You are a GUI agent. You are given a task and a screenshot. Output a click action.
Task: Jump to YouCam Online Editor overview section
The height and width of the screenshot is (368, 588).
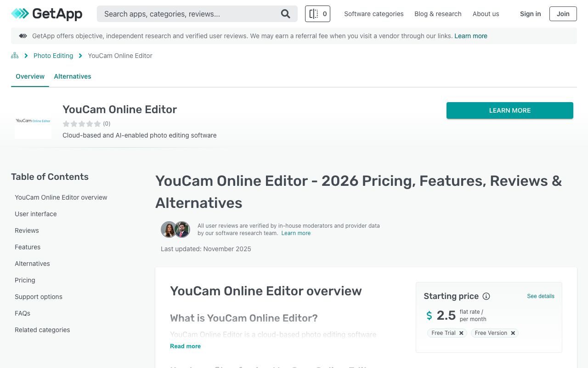(x=61, y=197)
